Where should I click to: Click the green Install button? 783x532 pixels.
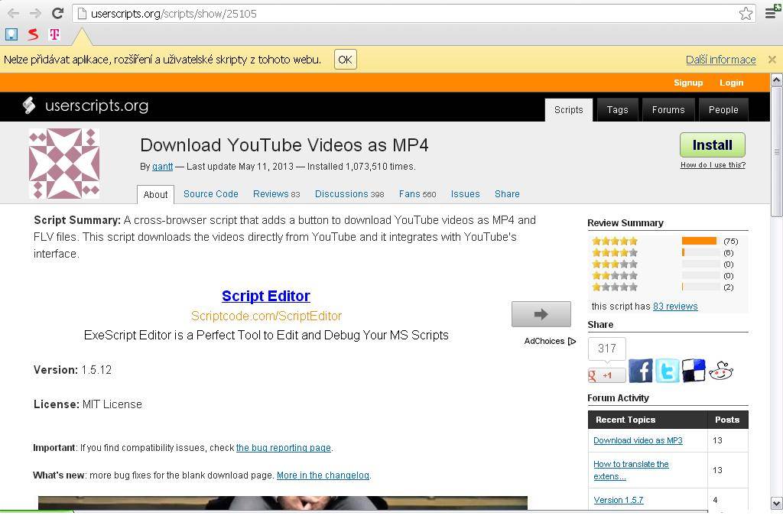click(x=713, y=145)
